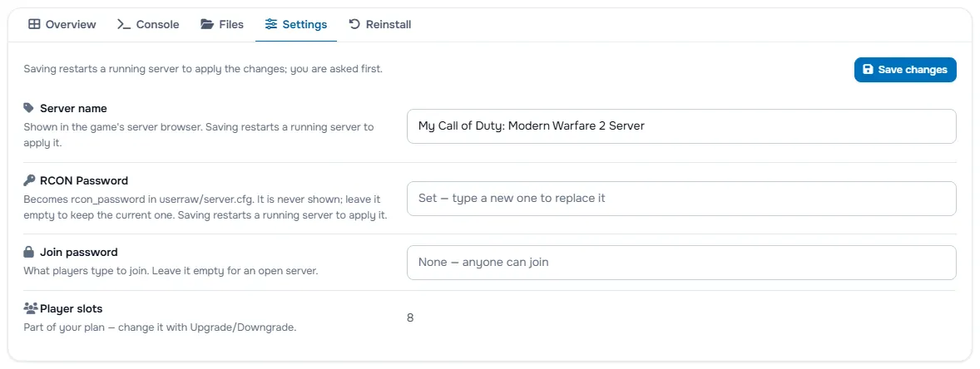The height and width of the screenshot is (369, 980).
Task: Switch to the Console tab
Action: [148, 24]
